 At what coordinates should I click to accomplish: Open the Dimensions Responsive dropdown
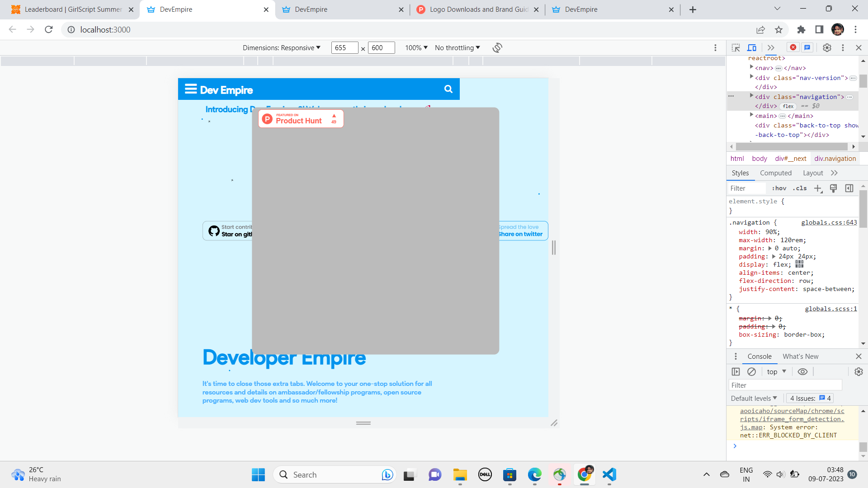(x=281, y=48)
